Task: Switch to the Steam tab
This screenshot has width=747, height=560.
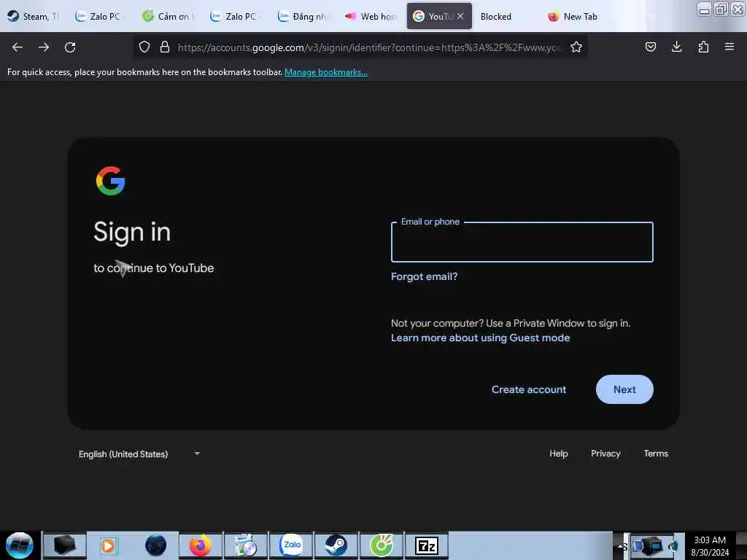Action: [34, 16]
